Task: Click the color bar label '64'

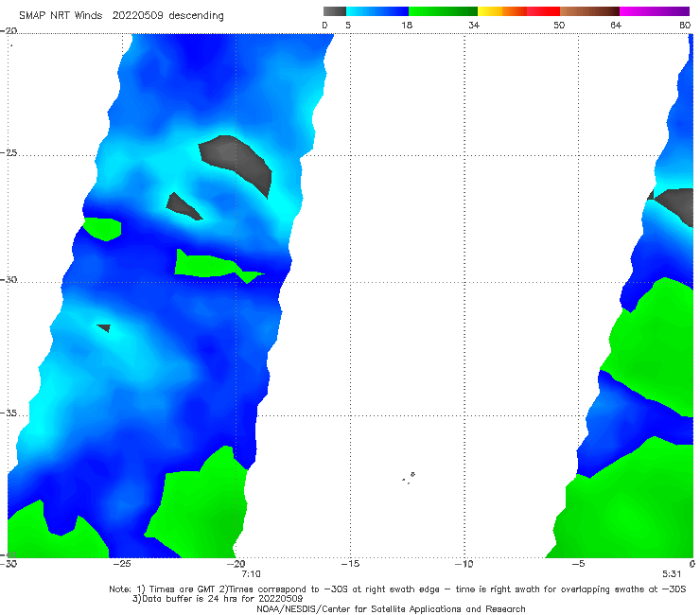Action: [x=616, y=26]
